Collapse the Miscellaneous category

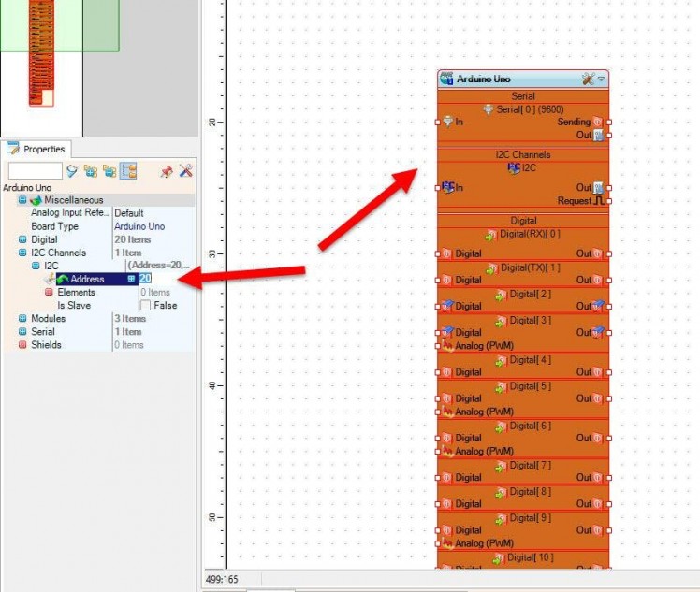(22, 200)
